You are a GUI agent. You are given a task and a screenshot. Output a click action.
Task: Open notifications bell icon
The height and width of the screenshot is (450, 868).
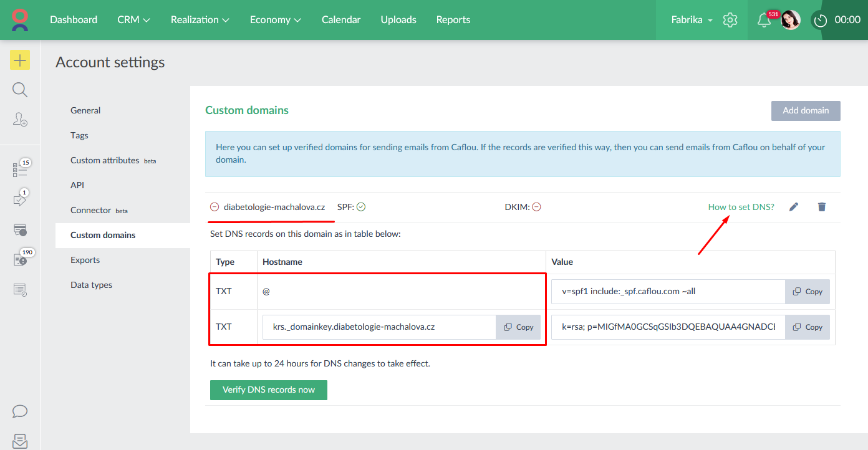pos(764,20)
